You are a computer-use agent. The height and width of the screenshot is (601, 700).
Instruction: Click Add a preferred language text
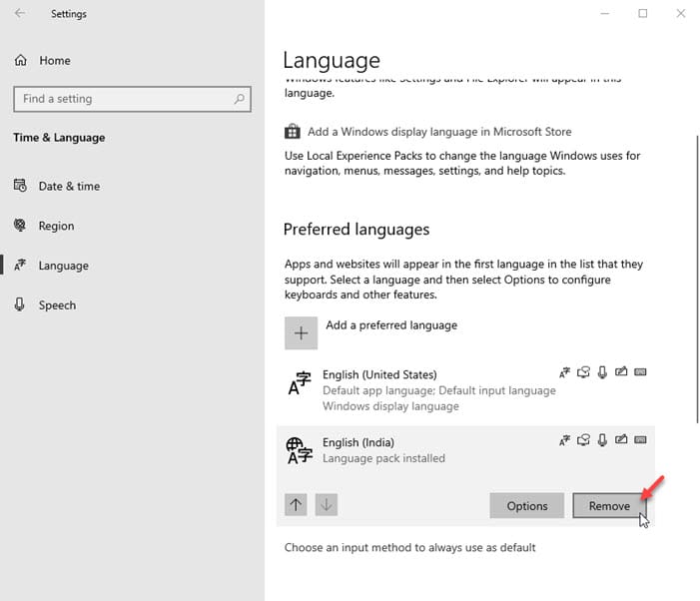pyautogui.click(x=391, y=325)
